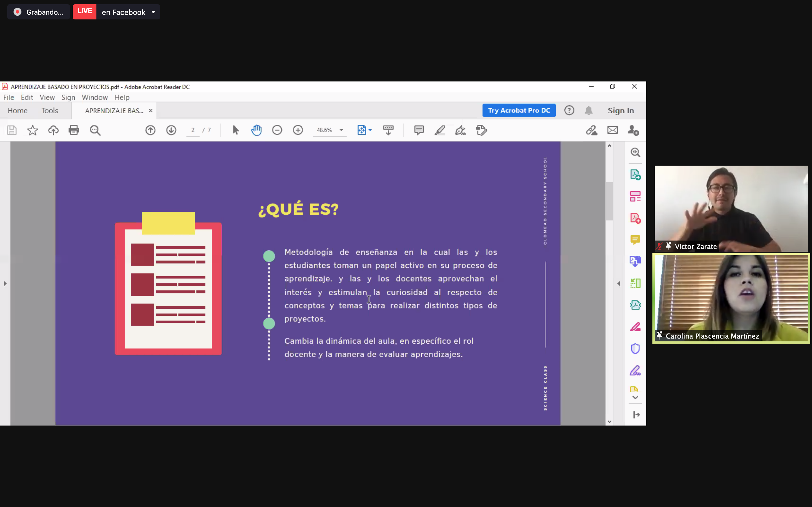This screenshot has width=812, height=507.
Task: Bookmark file with the star icon
Action: click(32, 130)
